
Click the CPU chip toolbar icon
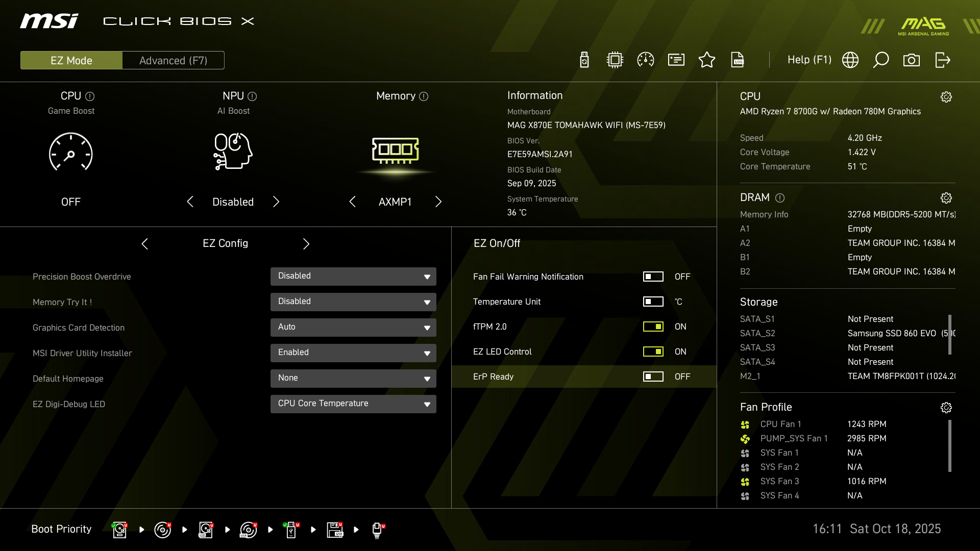(615, 60)
